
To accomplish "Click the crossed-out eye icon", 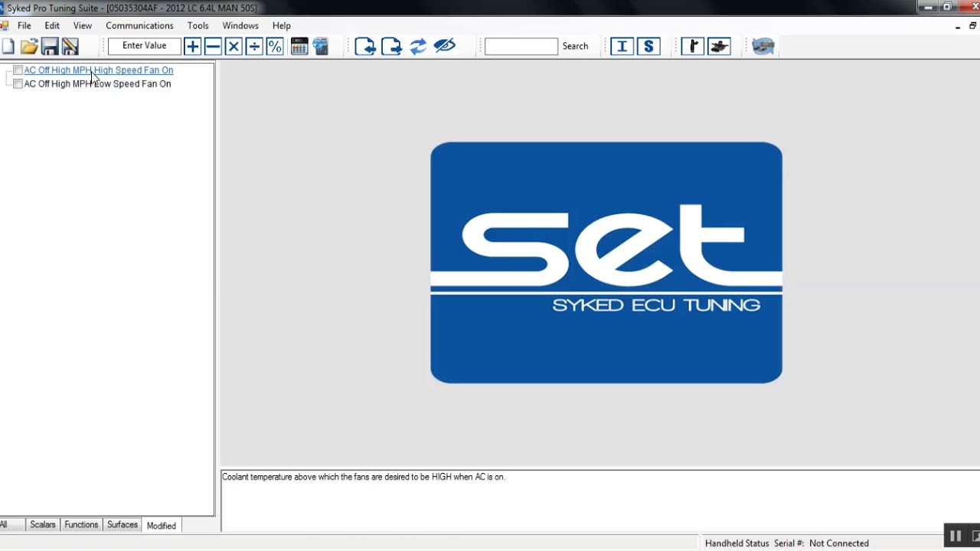I will pos(445,46).
